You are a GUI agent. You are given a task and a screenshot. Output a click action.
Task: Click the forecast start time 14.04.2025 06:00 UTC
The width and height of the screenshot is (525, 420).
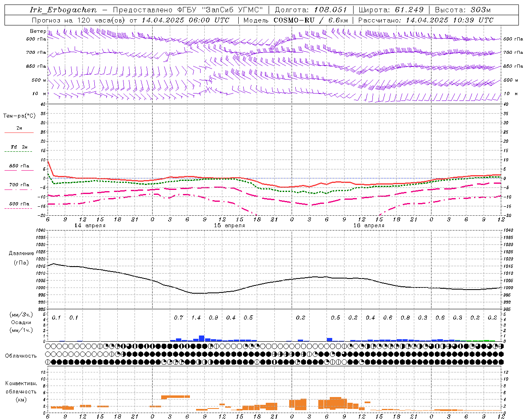[x=185, y=20]
